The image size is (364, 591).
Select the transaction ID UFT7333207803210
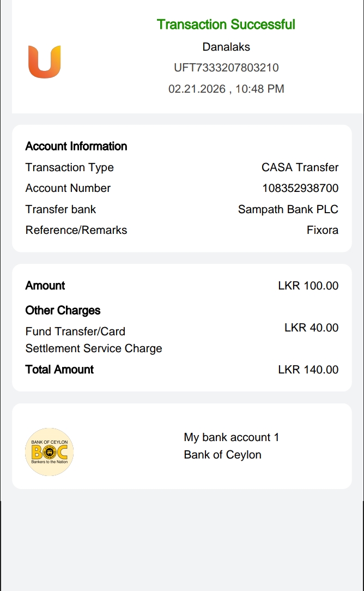226,68
